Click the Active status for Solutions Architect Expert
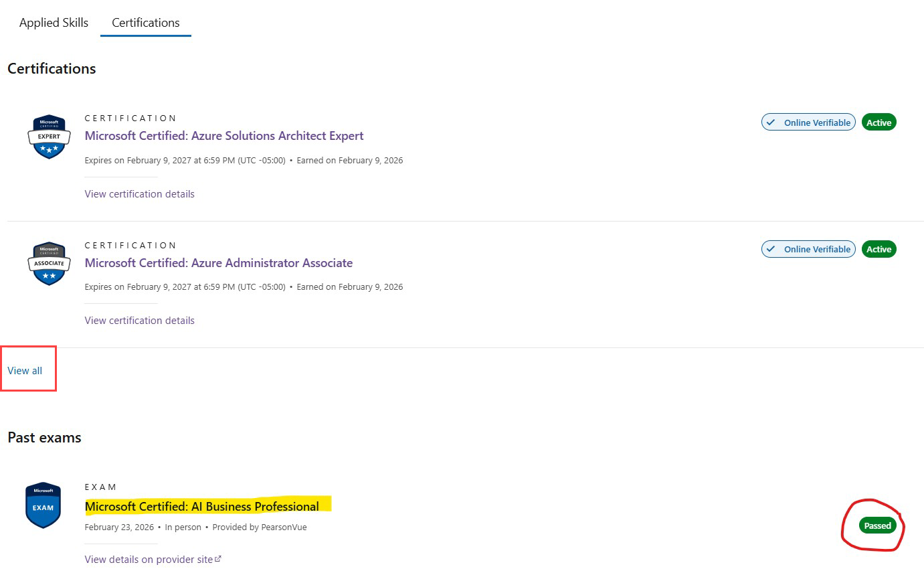The height and width of the screenshot is (577, 924). [x=879, y=122]
